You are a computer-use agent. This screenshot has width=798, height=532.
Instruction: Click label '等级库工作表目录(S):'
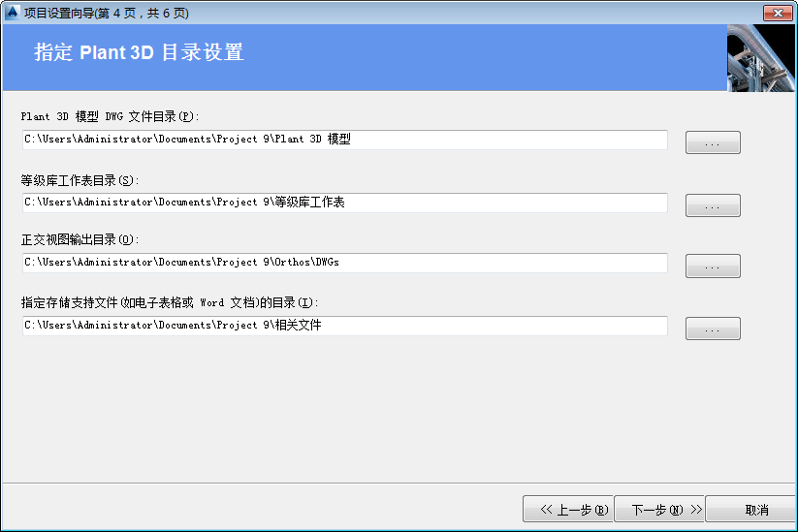pyautogui.click(x=80, y=180)
